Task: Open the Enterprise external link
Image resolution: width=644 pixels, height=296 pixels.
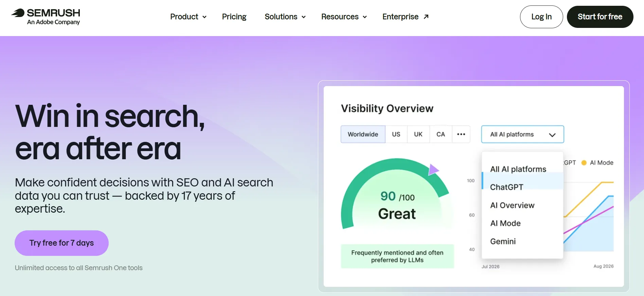Action: click(405, 17)
